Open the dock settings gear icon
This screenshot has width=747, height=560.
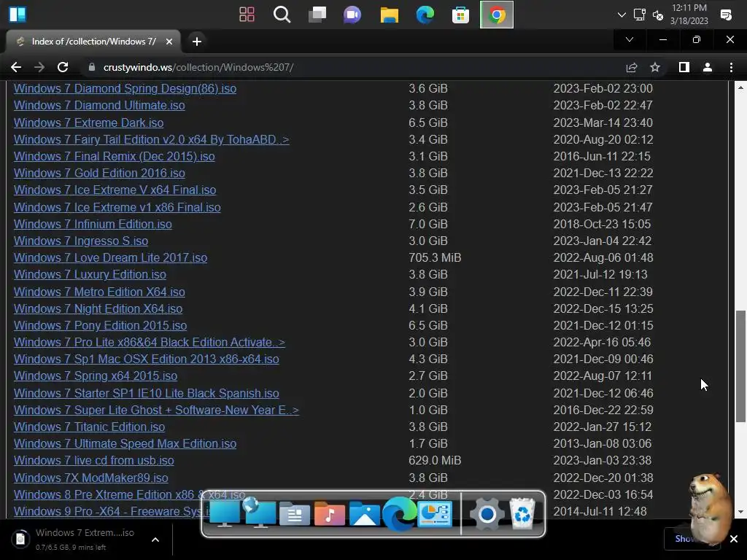click(x=487, y=514)
